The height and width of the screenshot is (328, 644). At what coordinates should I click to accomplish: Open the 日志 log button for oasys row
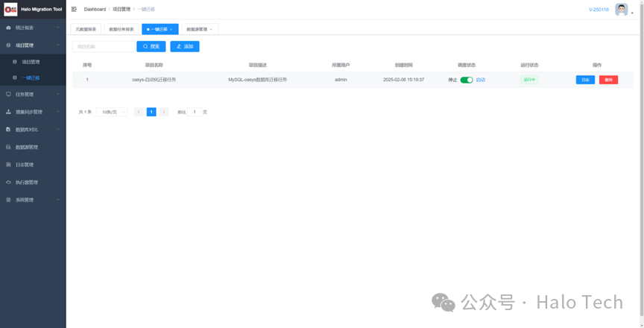click(x=585, y=80)
